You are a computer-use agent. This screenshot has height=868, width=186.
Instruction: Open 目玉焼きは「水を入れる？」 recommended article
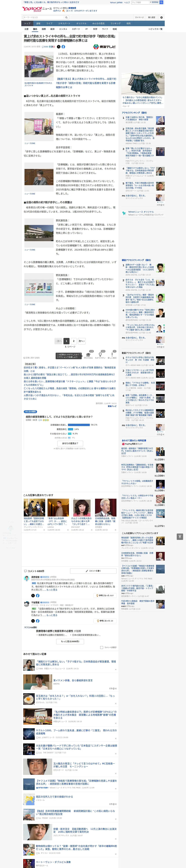(75, 697)
